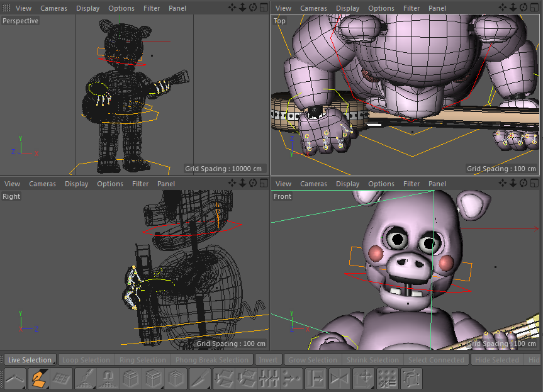Viewport: 543px width, 392px height.
Task: Open the Panel menu of the Perspective viewport
Action: click(x=177, y=8)
